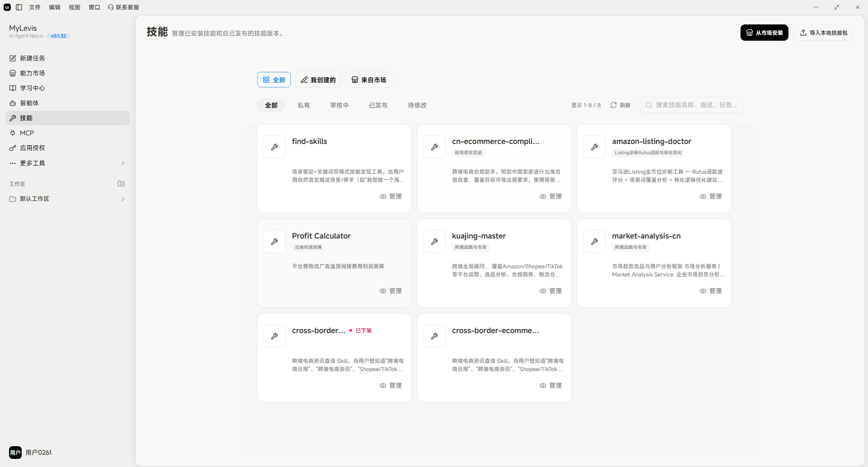Viewport: 868px width, 467px height.
Task: Click the add workspace folder icon
Action: pos(121,184)
